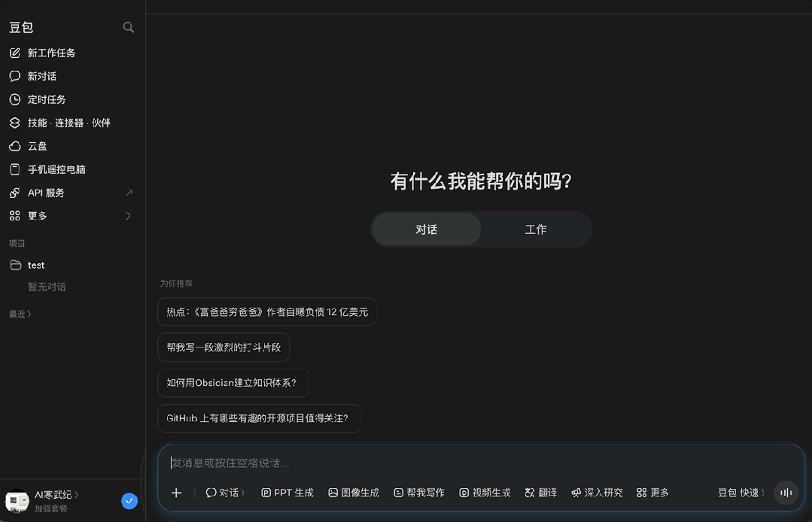Click the 更多 grid icon in sidebar
812x522 pixels.
pos(14,216)
